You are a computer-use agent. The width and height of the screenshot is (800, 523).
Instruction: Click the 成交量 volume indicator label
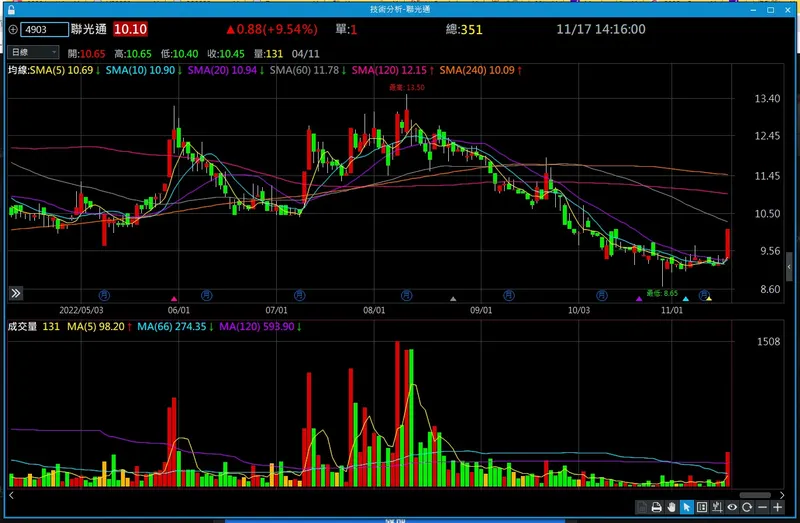(x=22, y=327)
